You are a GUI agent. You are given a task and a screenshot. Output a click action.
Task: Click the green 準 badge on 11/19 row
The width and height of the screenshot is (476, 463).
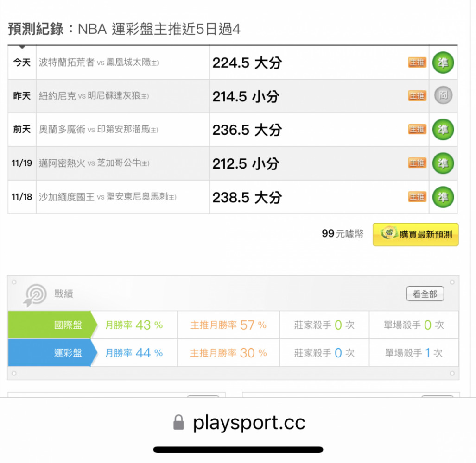443,163
